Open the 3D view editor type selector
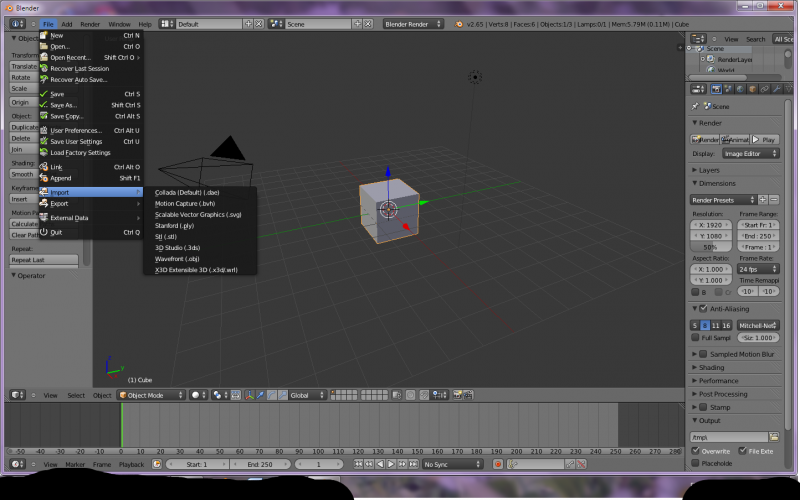This screenshot has height=500, width=800. coord(18,395)
